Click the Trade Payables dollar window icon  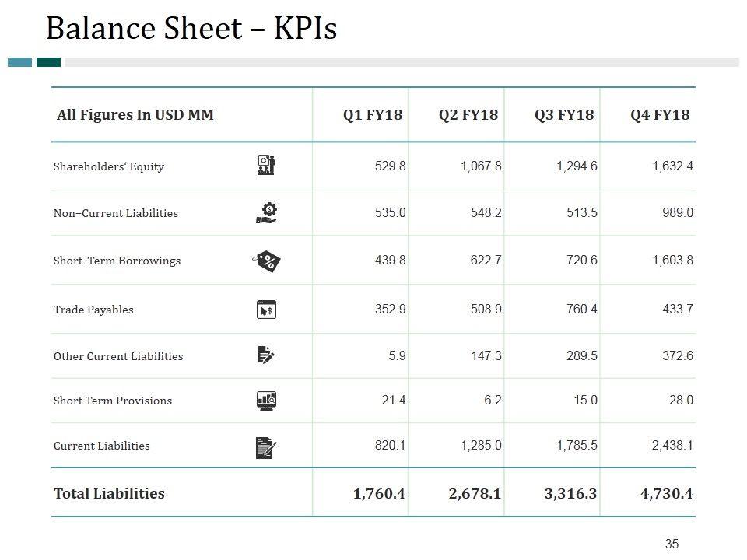(x=267, y=310)
